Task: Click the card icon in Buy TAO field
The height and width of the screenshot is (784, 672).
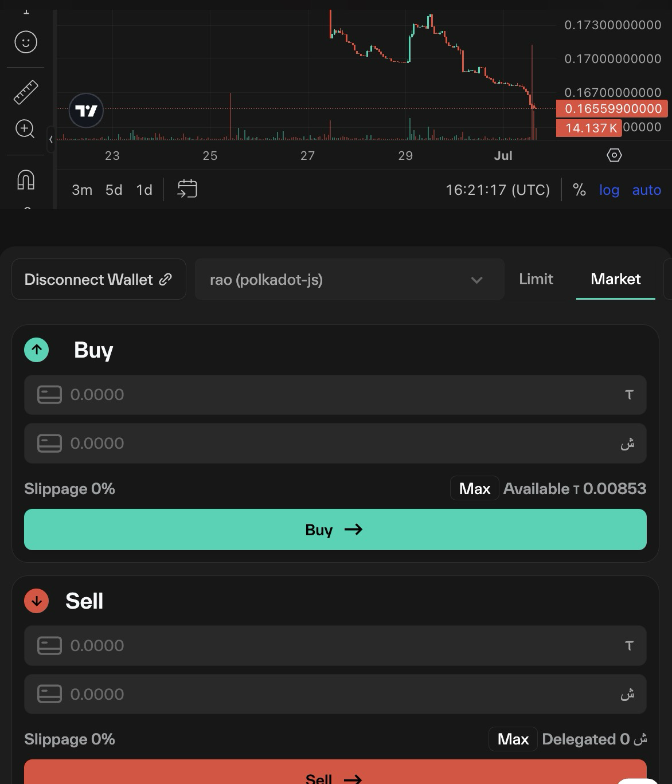Action: coord(49,395)
